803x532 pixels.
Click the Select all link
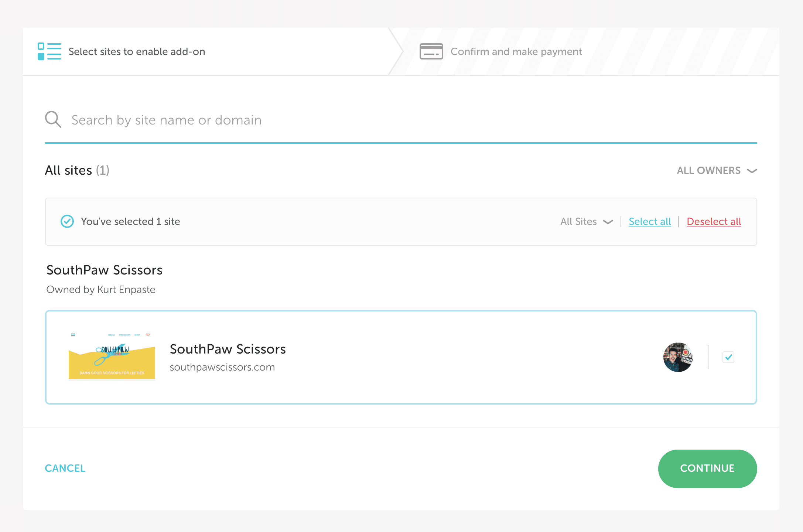tap(650, 221)
